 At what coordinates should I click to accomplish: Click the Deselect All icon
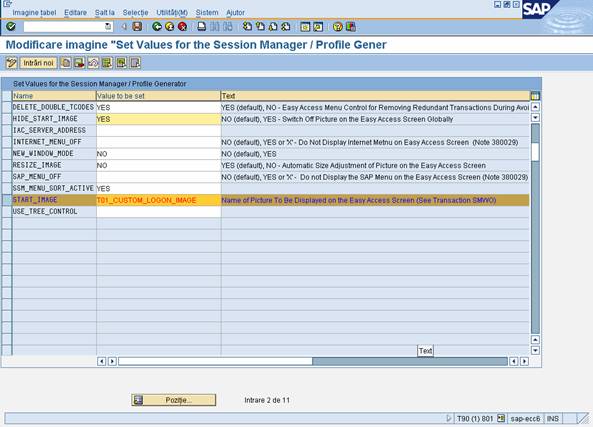pyautogui.click(x=135, y=63)
